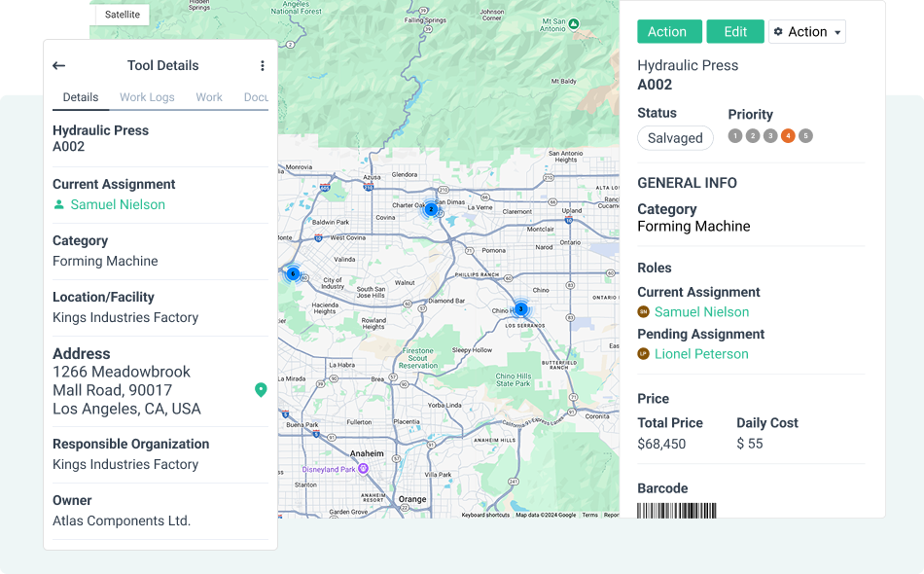Screen dimensions: 924x574
Task: Click the green location pin beside Address
Action: coord(261,390)
